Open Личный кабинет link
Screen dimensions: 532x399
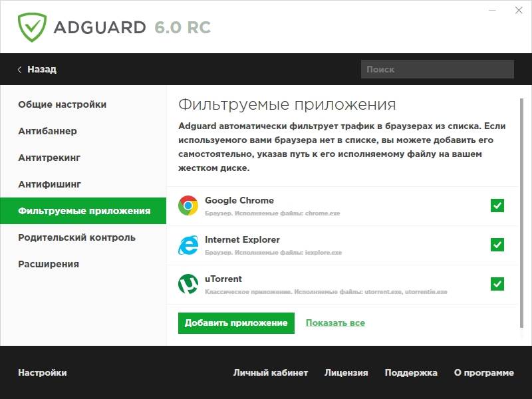271,372
